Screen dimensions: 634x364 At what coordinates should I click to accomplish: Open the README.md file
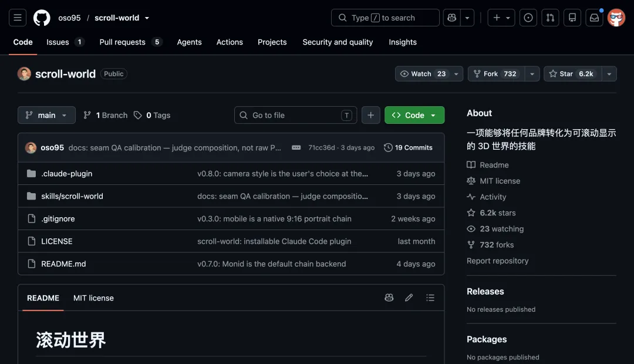click(63, 264)
